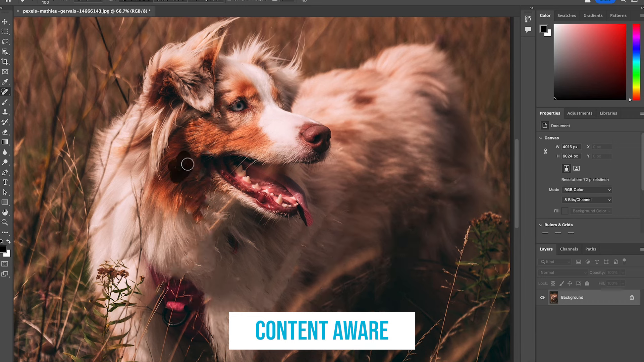644x362 pixels.
Task: Click the Adjustments panel button
Action: point(579,113)
